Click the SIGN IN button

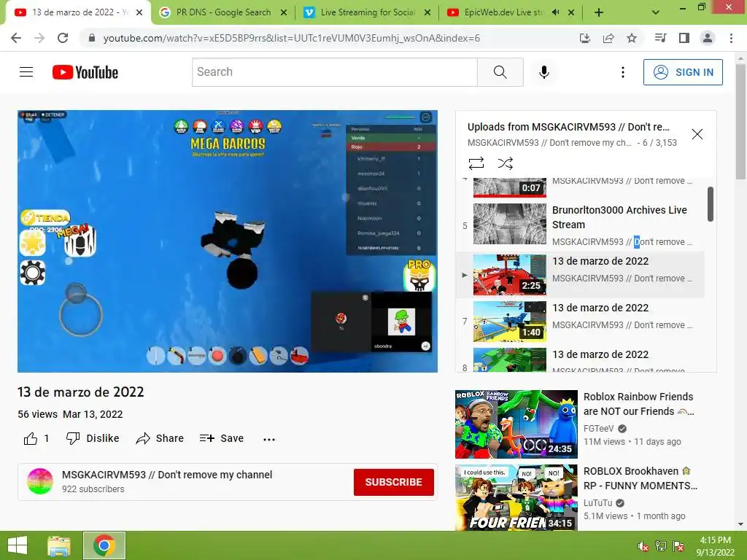[x=683, y=72]
